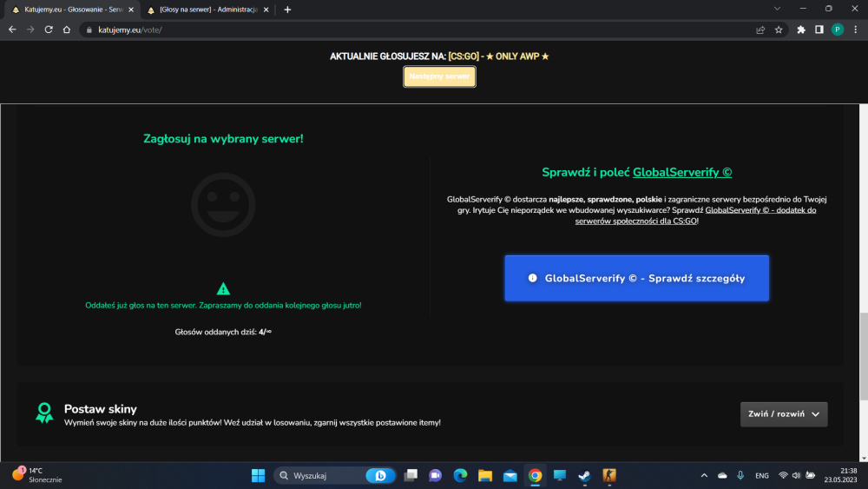
Task: Click the Postaw skiny award ribbon icon
Action: [x=44, y=413]
